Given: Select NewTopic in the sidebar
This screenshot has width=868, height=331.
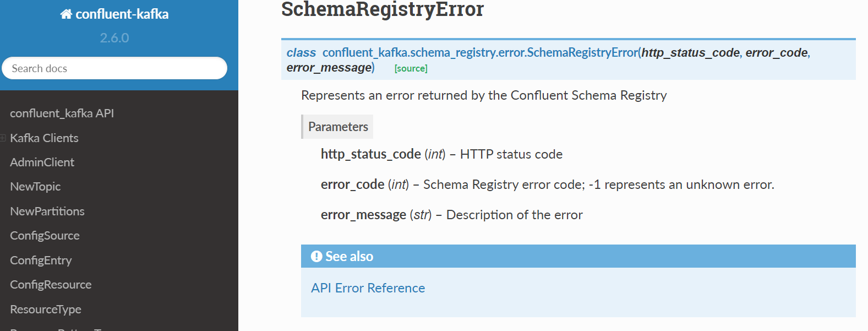Looking at the screenshot, I should (x=35, y=186).
